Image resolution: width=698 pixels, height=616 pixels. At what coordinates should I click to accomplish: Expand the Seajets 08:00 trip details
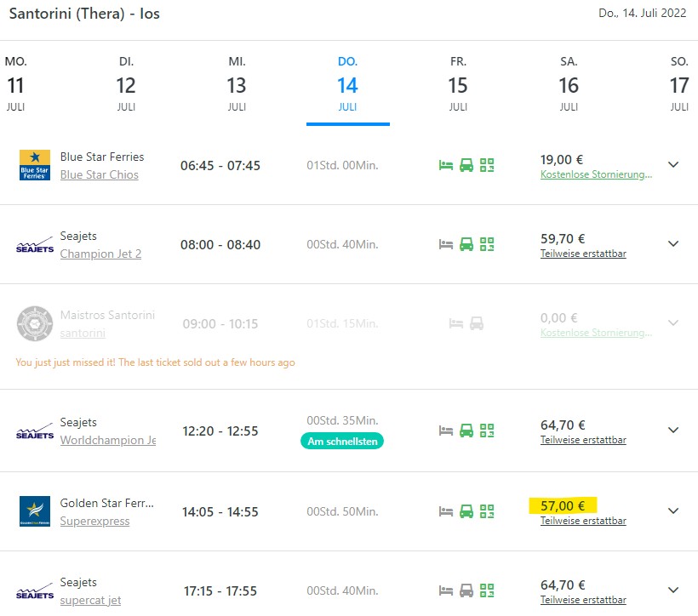point(673,243)
